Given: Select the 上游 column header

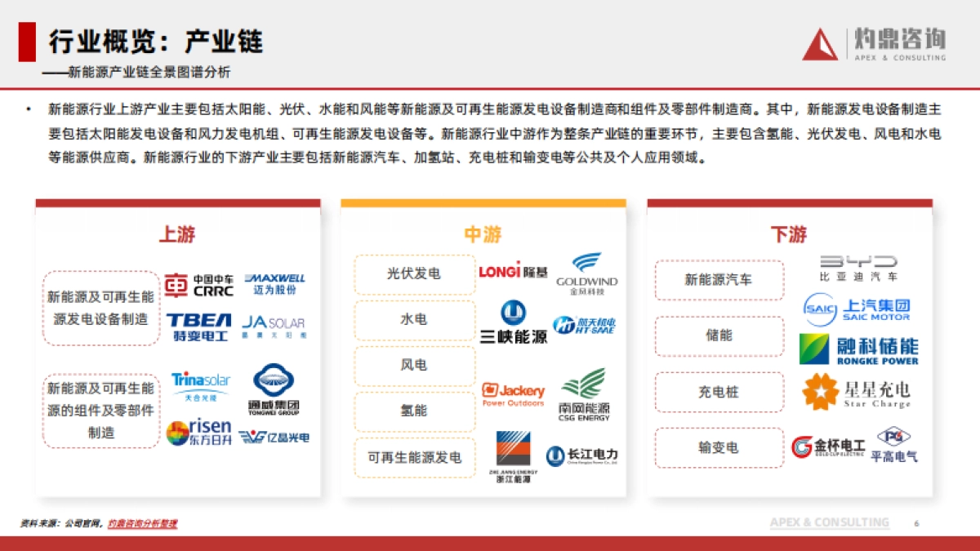Looking at the screenshot, I should 179,233.
